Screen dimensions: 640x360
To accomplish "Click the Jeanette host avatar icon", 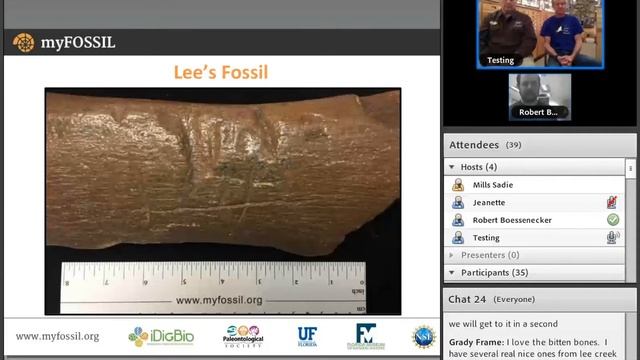I will [458, 202].
